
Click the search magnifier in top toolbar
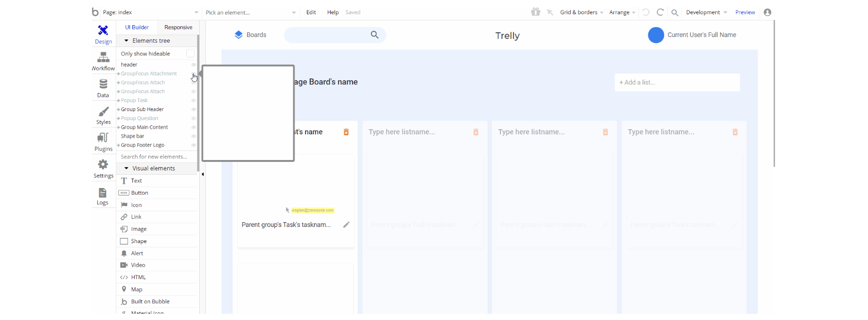coord(674,13)
